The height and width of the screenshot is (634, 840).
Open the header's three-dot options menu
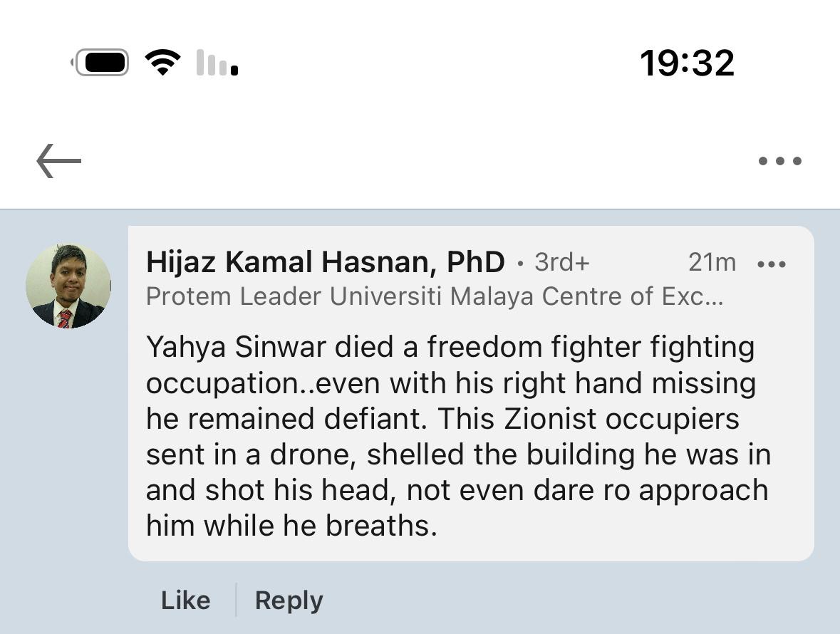click(779, 161)
